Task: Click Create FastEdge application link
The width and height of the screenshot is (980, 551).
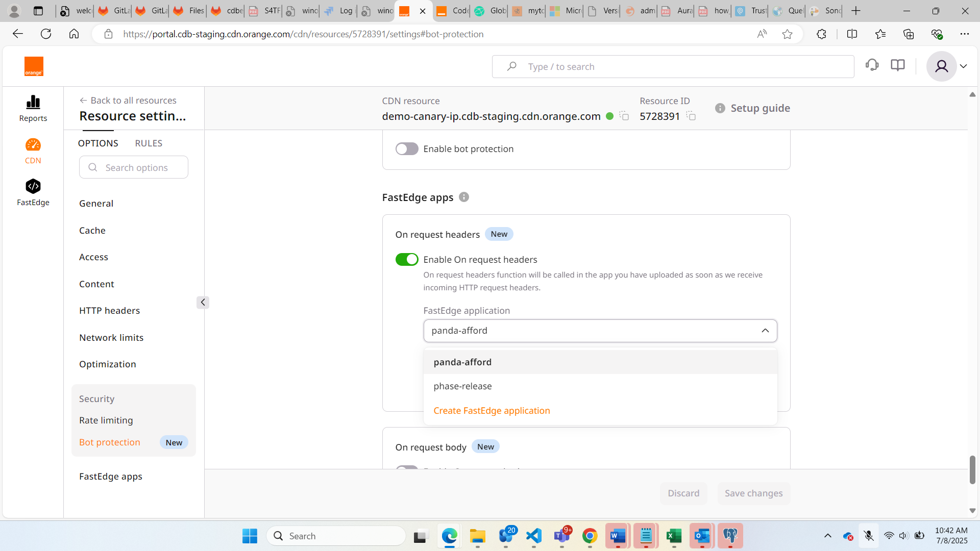Action: 492,411
